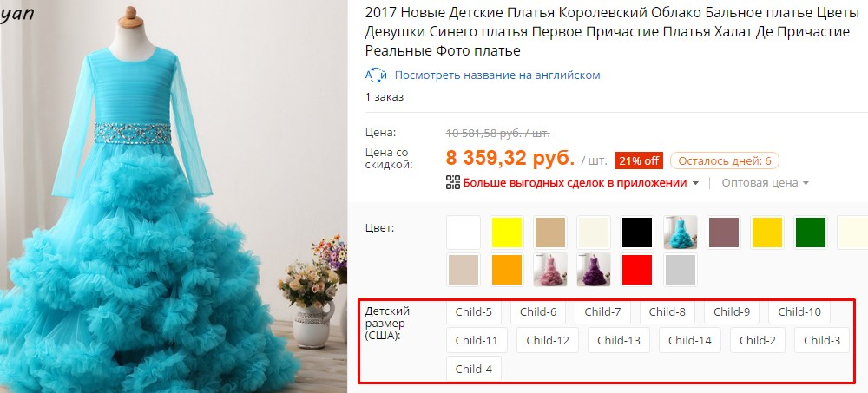Select size Child-5

(x=474, y=312)
